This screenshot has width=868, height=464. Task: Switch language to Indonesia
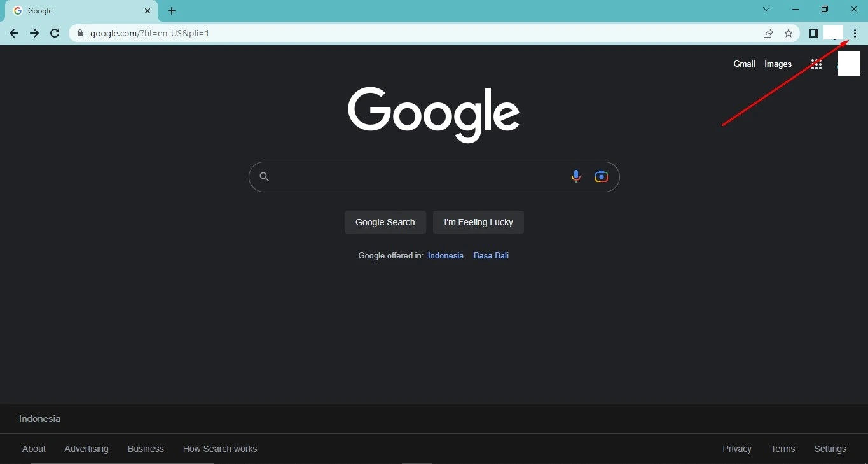[446, 255]
